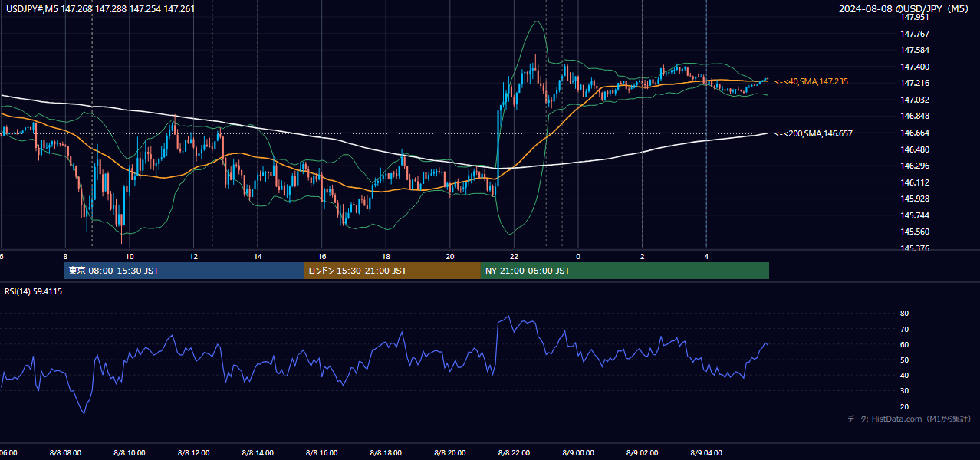Image resolution: width=980 pixels, height=460 pixels.
Task: Click price axis value 146.848
Action: (x=915, y=117)
